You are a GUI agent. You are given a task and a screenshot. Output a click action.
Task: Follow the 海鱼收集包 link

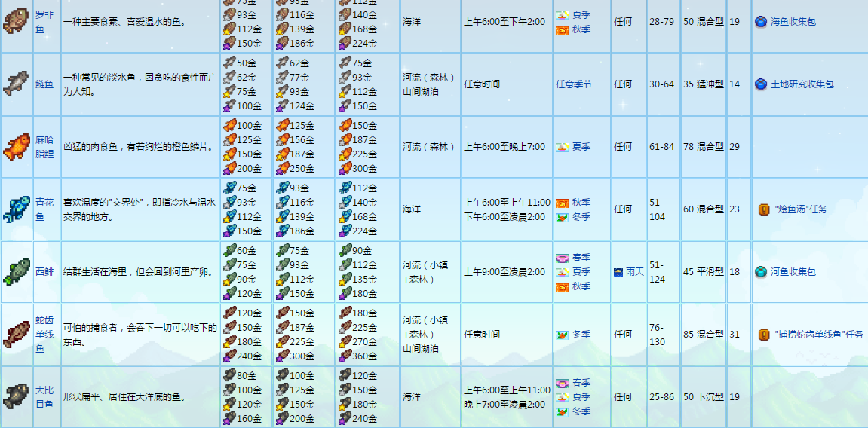(x=793, y=22)
